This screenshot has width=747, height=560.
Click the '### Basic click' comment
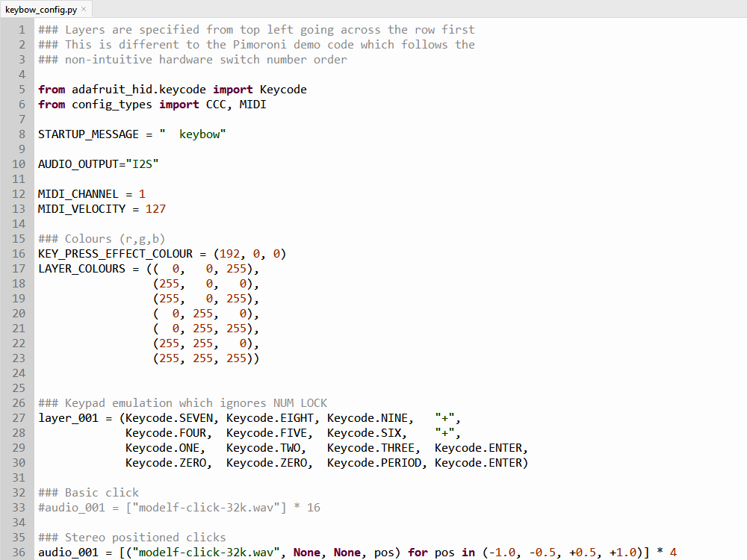coord(88,493)
